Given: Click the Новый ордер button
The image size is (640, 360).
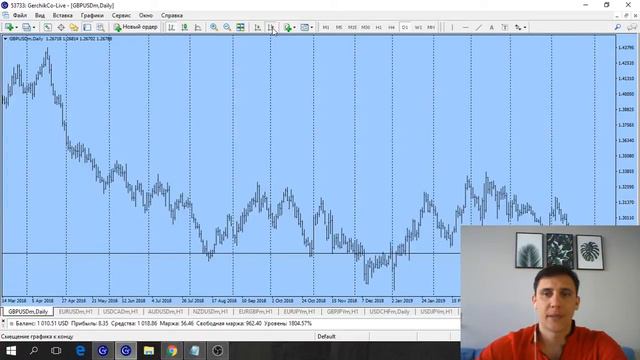Looking at the screenshot, I should 136,27.
